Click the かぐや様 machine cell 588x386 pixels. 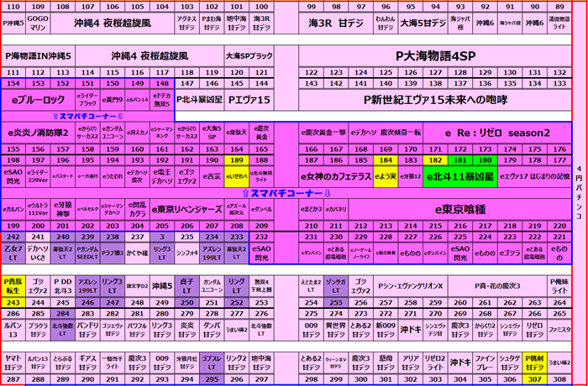(137, 253)
